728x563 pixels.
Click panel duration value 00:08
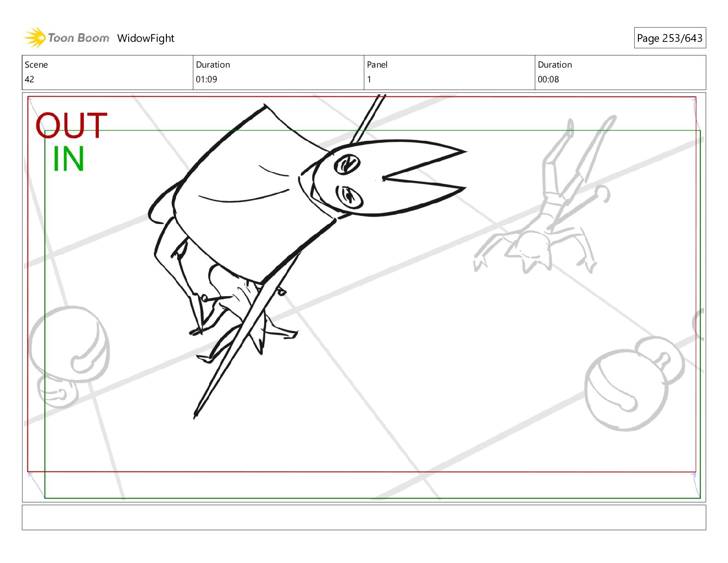(x=548, y=79)
